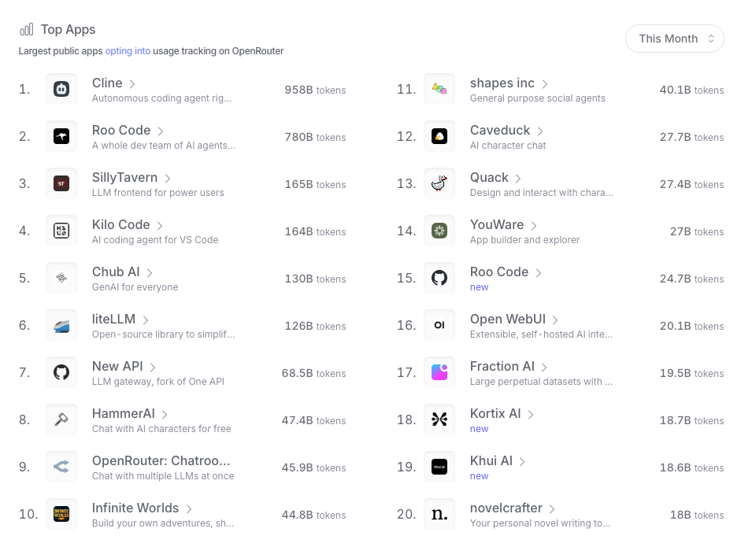Click the liteLLM library icon

point(61,325)
